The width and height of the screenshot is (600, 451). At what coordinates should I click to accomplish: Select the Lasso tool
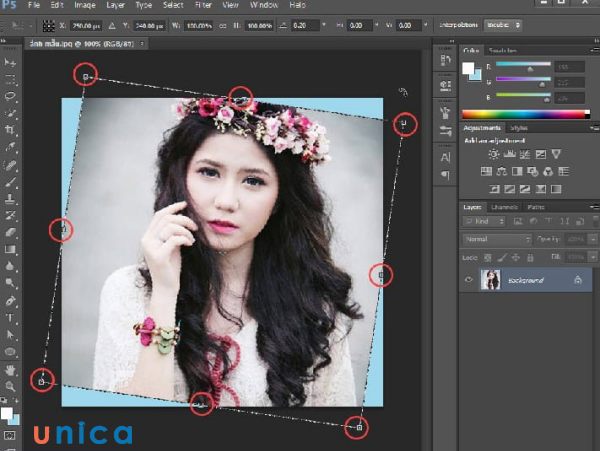[x=11, y=96]
